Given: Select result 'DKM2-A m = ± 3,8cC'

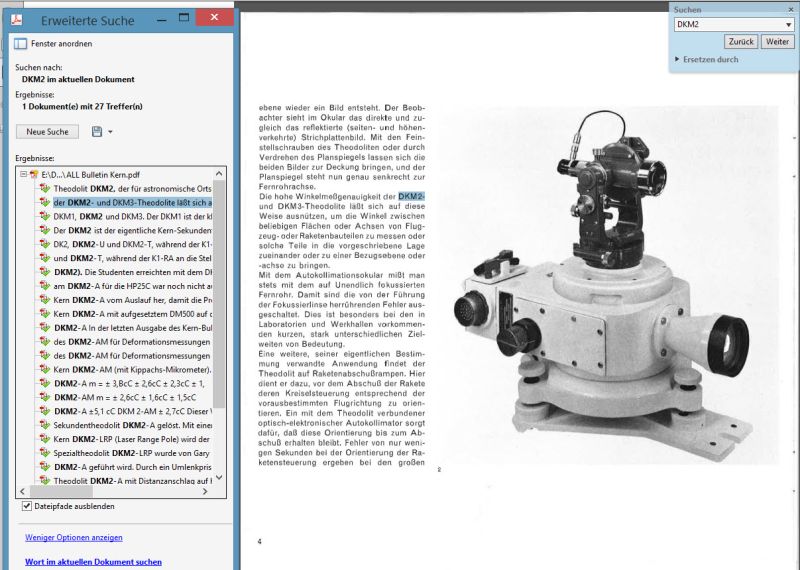Looking at the screenshot, I should pos(129,383).
